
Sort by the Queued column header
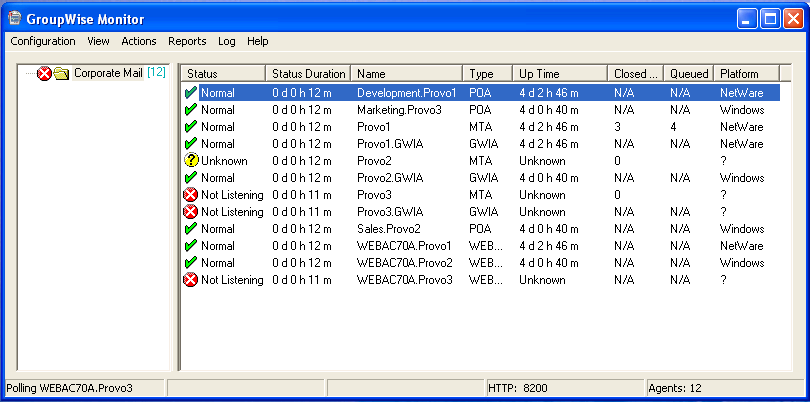(689, 74)
